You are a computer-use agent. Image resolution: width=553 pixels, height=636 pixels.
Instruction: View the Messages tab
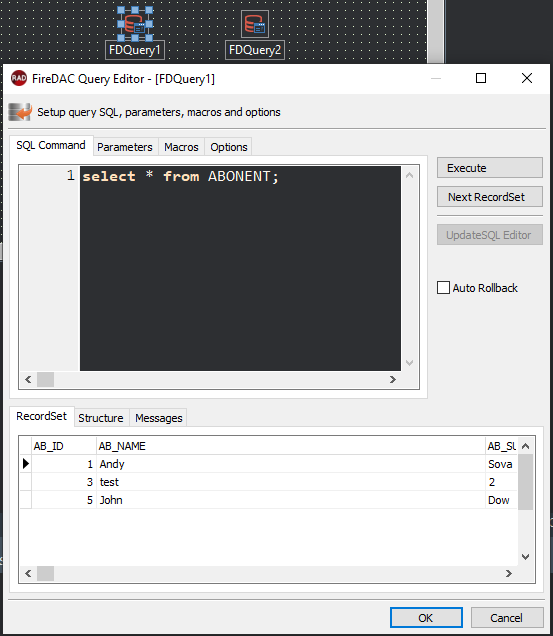pos(159,418)
